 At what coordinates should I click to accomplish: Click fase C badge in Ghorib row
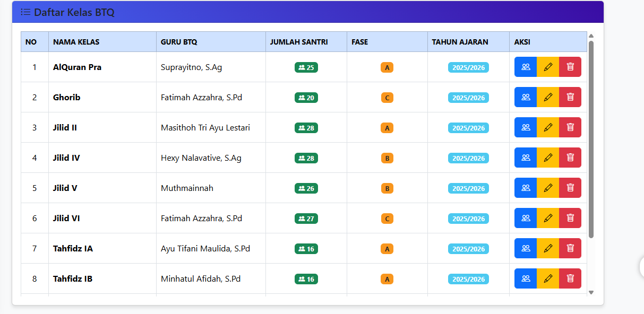387,98
